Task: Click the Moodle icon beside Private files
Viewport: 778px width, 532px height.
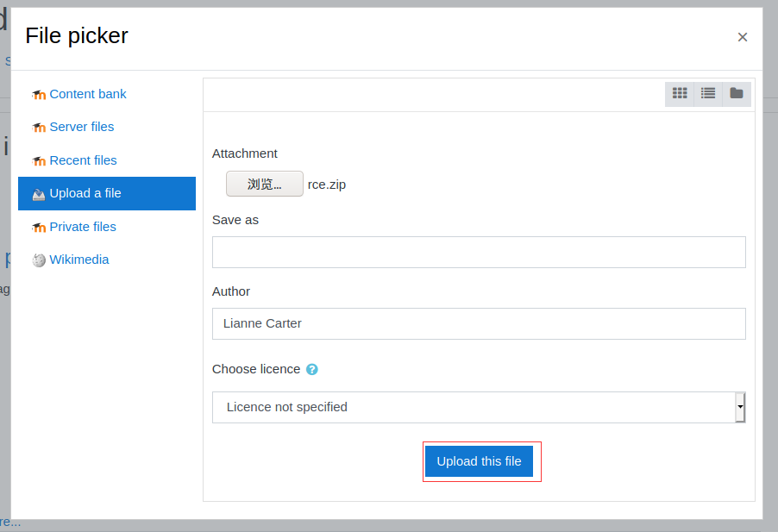Action: tap(39, 227)
